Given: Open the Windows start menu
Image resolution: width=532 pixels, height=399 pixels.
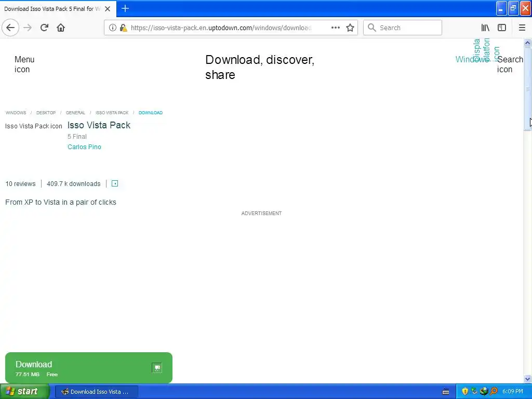Looking at the screenshot, I should pyautogui.click(x=24, y=392).
